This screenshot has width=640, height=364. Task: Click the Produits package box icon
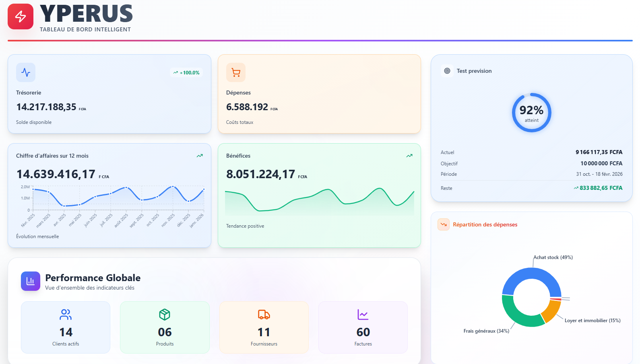pyautogui.click(x=165, y=315)
